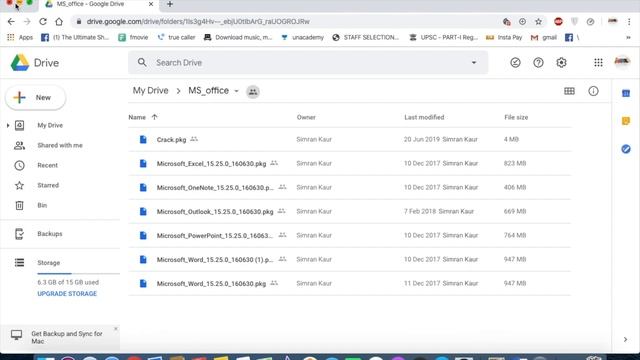Hide the side panel chevron
The height and width of the screenshot is (360, 640).
coord(625,340)
